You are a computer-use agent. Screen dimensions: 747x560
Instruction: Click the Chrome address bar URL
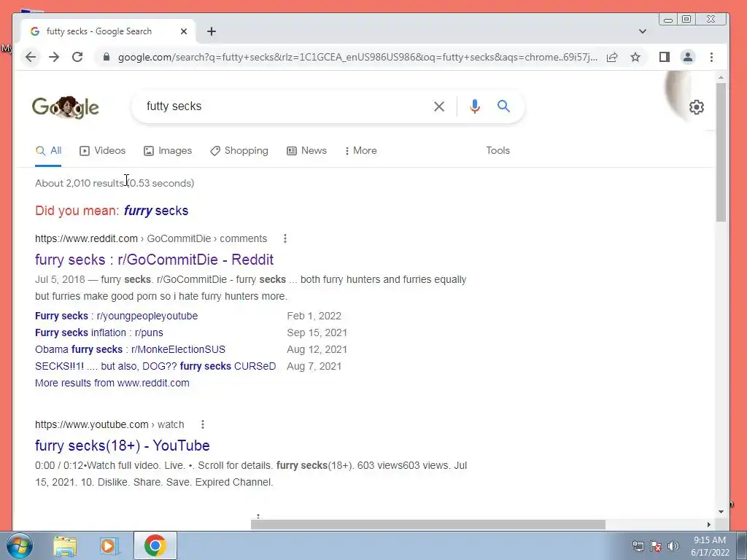tap(357, 57)
